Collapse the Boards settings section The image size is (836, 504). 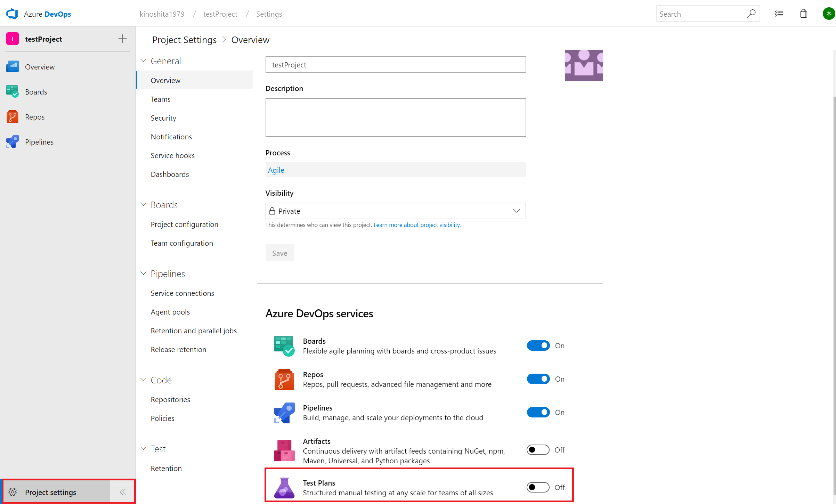click(144, 205)
